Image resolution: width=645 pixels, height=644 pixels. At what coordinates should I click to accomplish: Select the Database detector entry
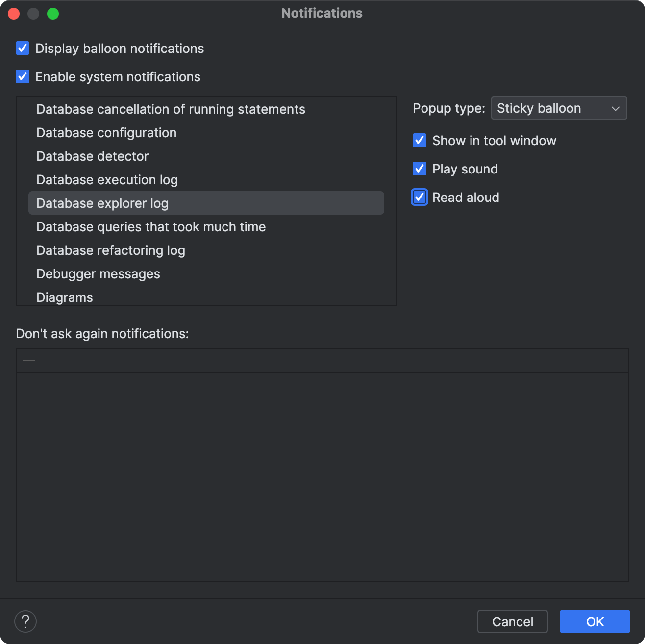[x=92, y=156]
